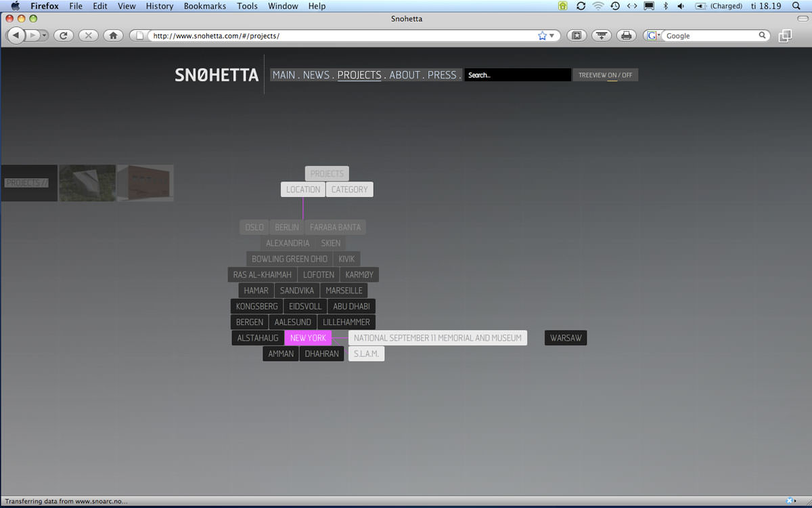Click the battery Charged indicator

719,6
